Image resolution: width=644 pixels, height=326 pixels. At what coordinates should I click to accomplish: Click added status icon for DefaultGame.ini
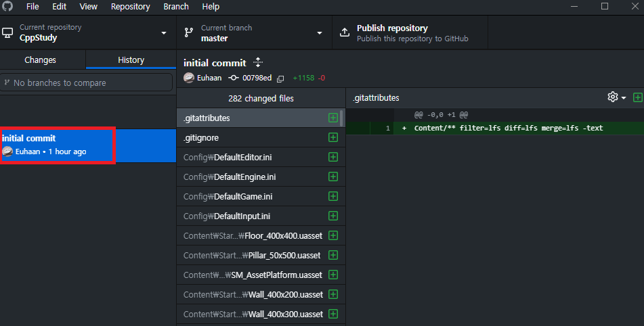(333, 196)
